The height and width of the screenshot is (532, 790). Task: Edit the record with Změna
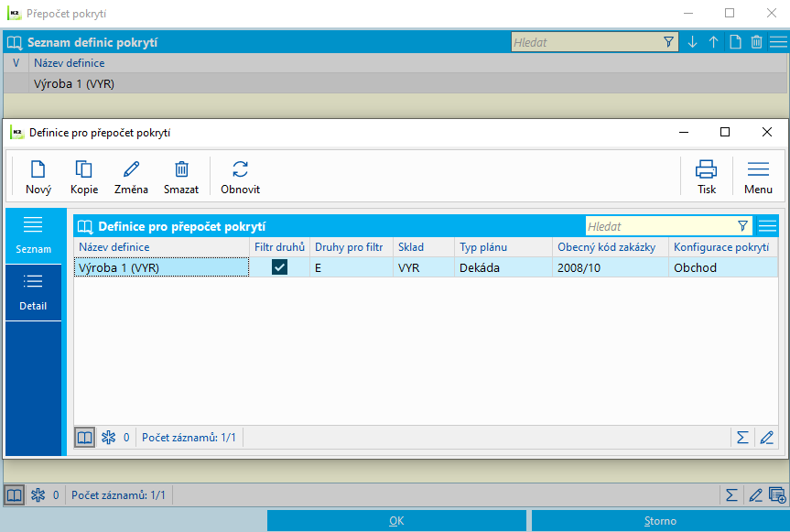click(131, 178)
